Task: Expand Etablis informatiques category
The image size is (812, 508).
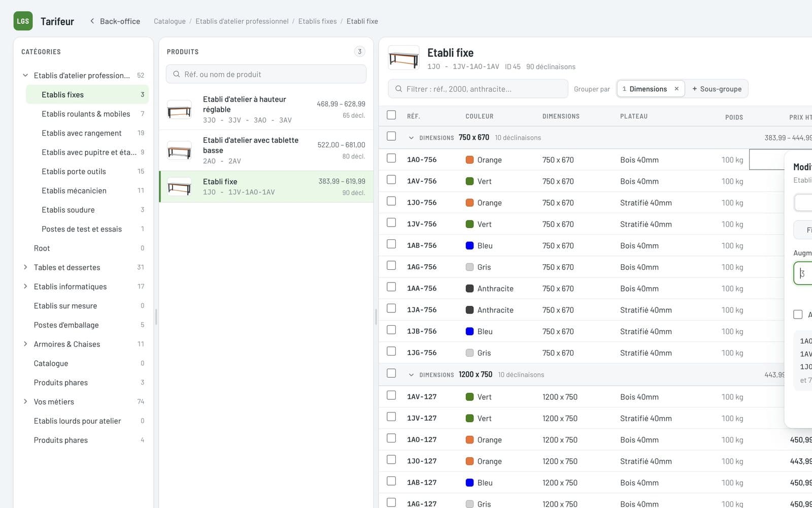Action: coord(25,287)
